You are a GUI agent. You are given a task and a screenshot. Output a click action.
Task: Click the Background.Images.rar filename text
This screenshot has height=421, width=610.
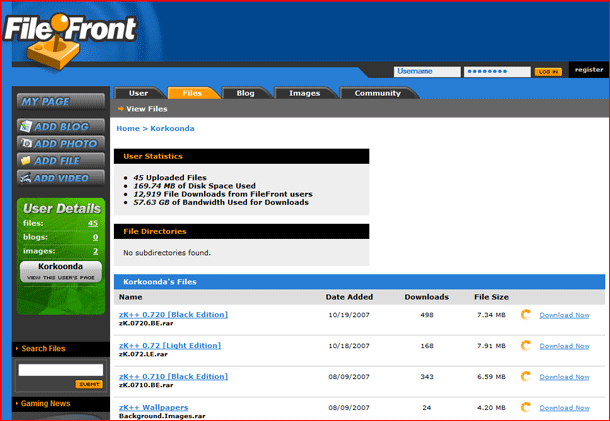(162, 416)
